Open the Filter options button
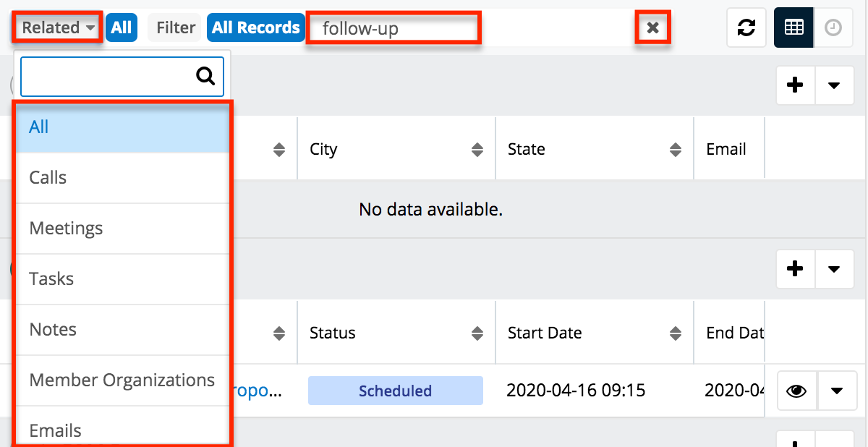Viewport: 868px width, 447px height. point(174,27)
